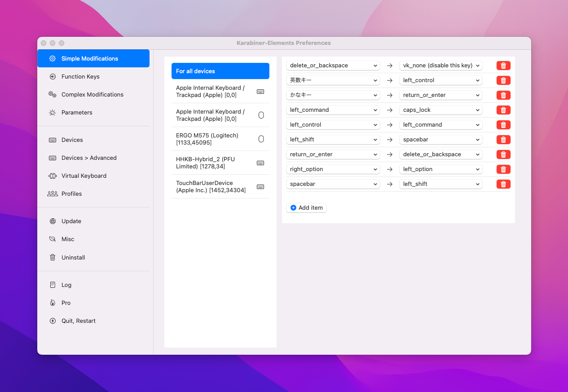Image resolution: width=568 pixels, height=392 pixels.
Task: Click the leaf icon beside Misc
Action: click(x=53, y=239)
